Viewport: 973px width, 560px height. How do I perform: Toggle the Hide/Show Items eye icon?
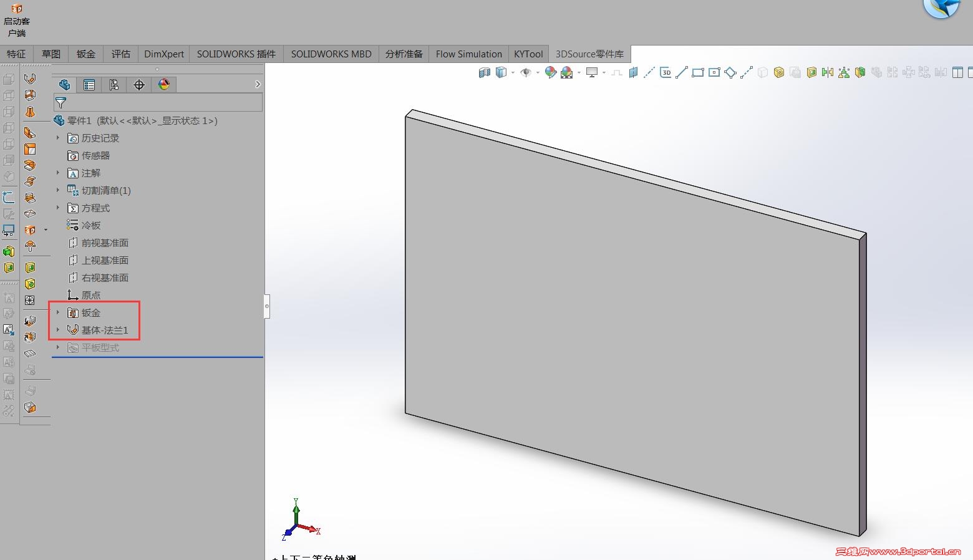click(x=526, y=73)
